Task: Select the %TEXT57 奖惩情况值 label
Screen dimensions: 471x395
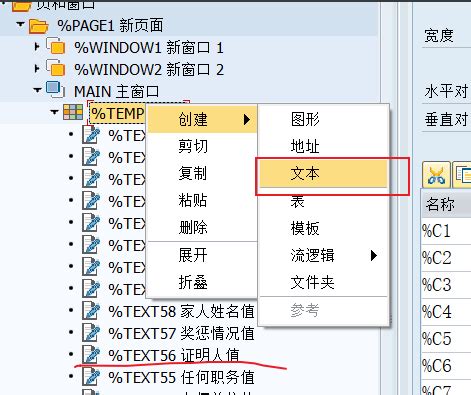Action: 182,333
